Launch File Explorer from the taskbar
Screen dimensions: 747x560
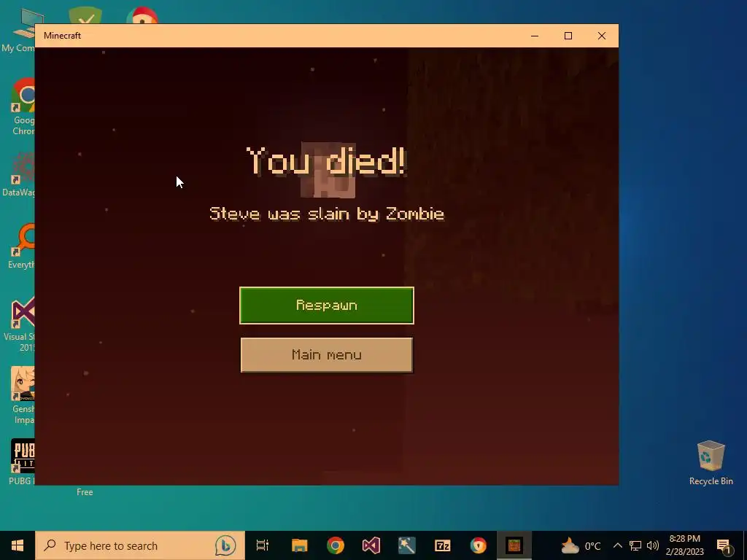pos(299,545)
